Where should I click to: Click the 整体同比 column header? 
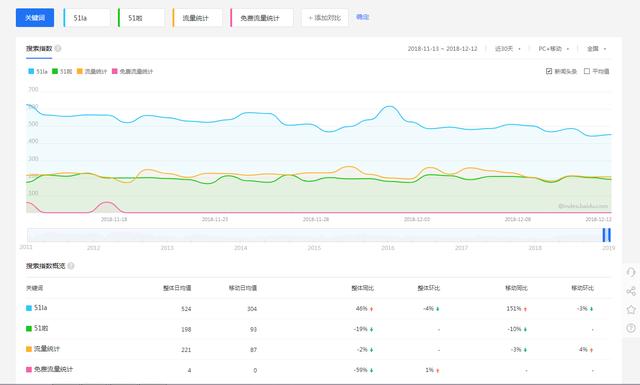pos(362,288)
